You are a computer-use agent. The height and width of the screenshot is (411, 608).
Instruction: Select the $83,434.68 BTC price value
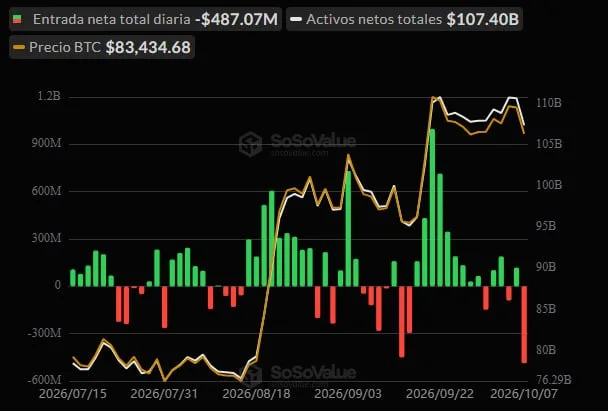coord(148,47)
